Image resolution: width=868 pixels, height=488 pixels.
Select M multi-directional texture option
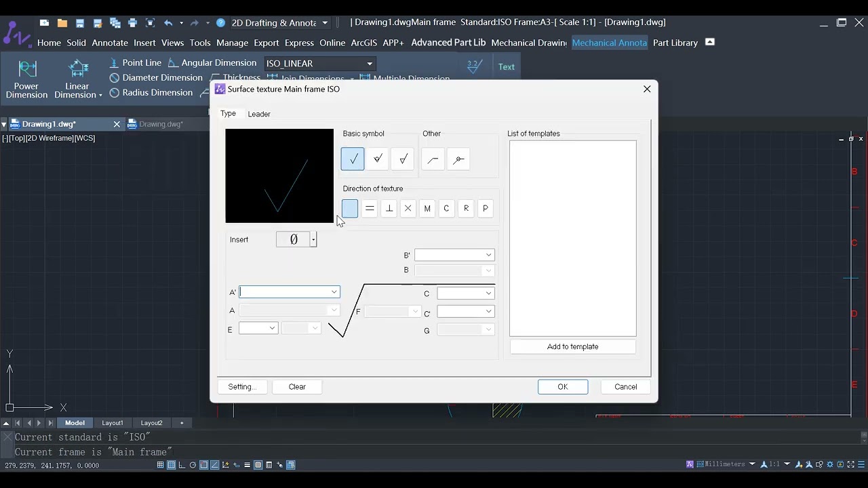pos(427,209)
